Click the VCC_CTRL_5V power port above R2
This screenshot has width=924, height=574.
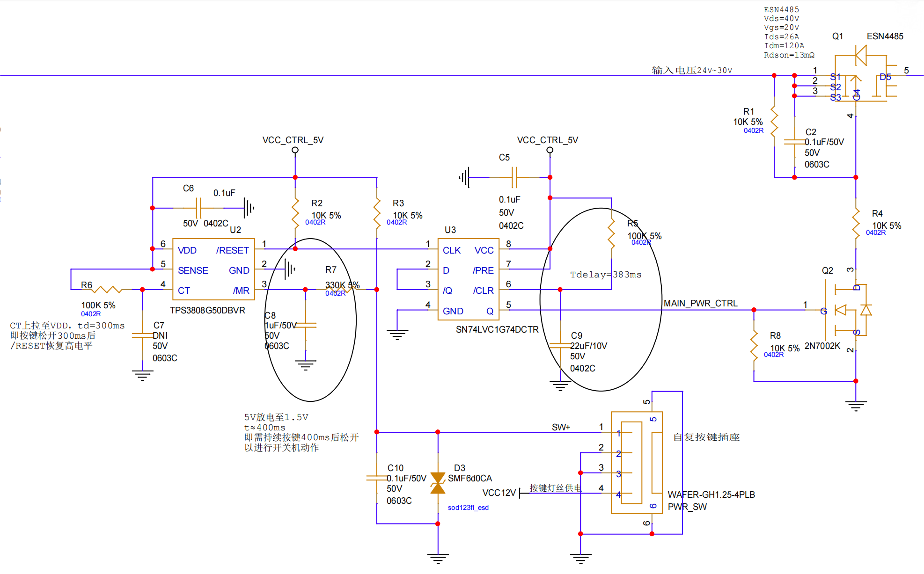pyautogui.click(x=295, y=150)
